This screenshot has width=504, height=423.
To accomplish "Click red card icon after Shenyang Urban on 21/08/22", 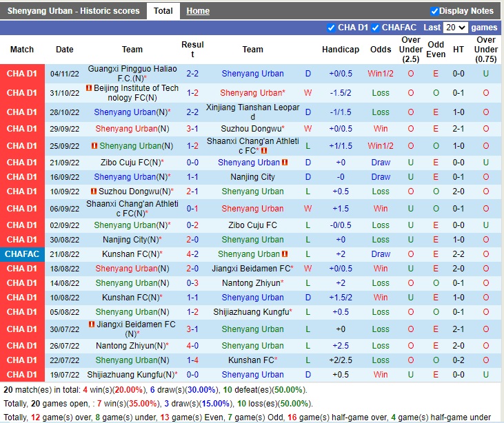I will [284, 254].
